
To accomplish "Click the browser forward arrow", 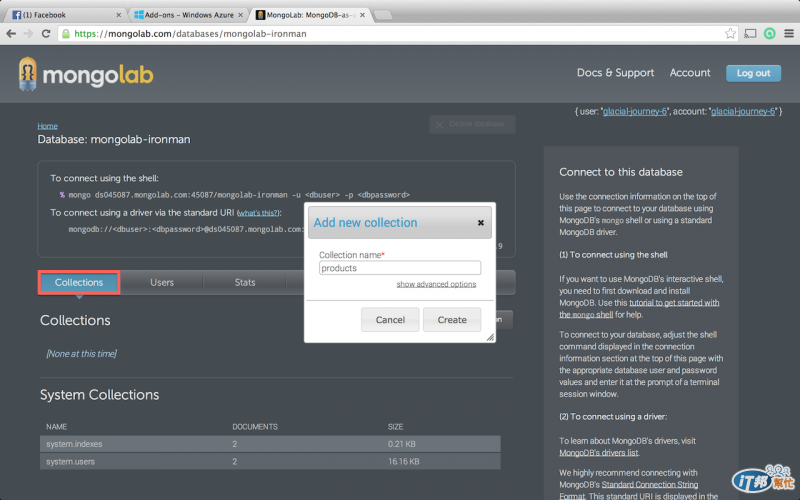I will click(28, 34).
